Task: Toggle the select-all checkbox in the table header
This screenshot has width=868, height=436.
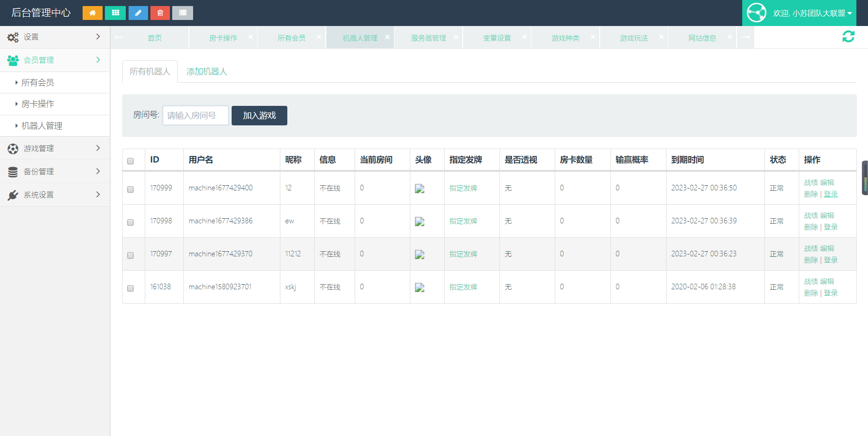Action: [x=130, y=160]
